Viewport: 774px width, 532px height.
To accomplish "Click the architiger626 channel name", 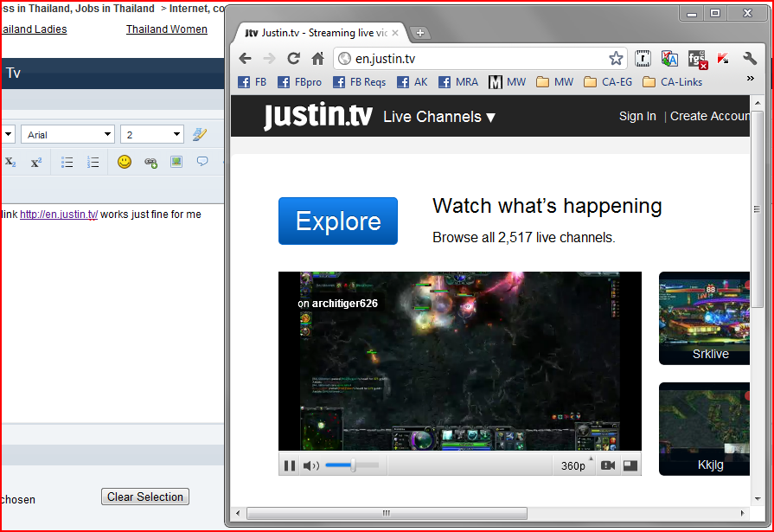I will tap(344, 304).
